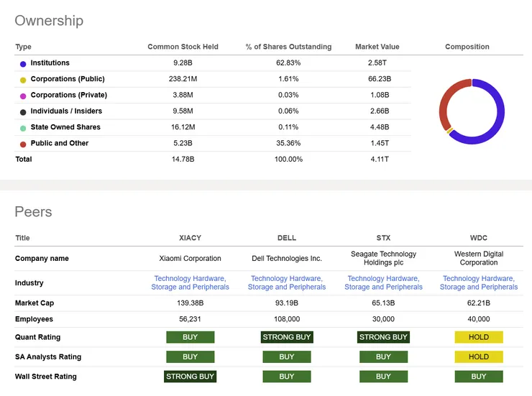Open WDC industry category link
Image resolution: width=532 pixels, height=396 pixels.
point(479,282)
